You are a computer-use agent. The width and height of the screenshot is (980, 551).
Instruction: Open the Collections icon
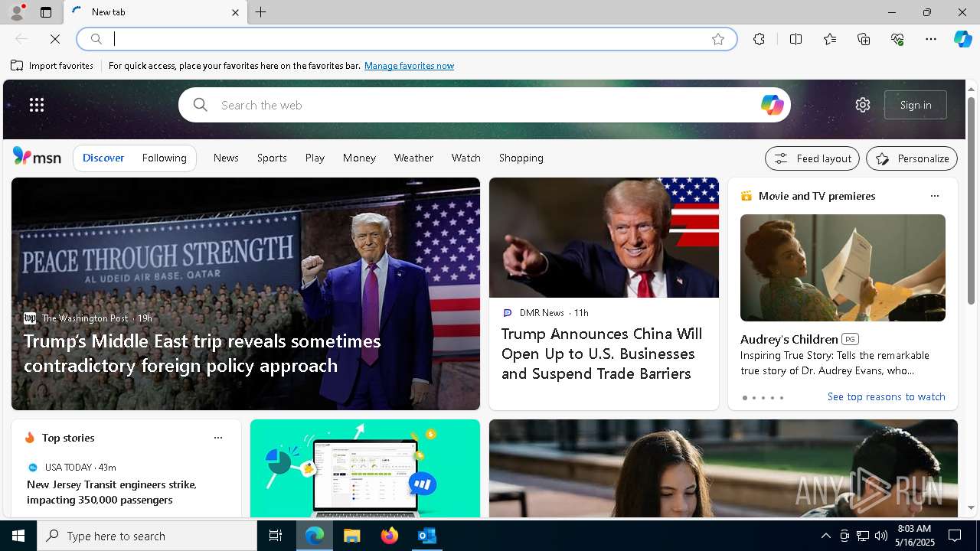pos(864,39)
